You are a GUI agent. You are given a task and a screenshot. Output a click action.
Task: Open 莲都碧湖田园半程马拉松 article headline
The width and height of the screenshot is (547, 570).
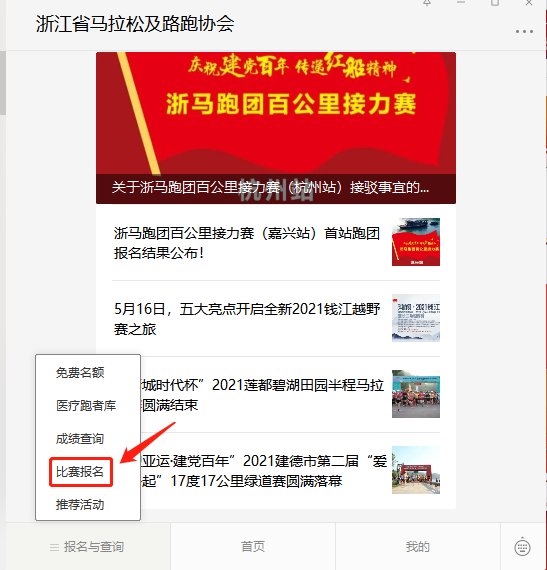tap(262, 395)
